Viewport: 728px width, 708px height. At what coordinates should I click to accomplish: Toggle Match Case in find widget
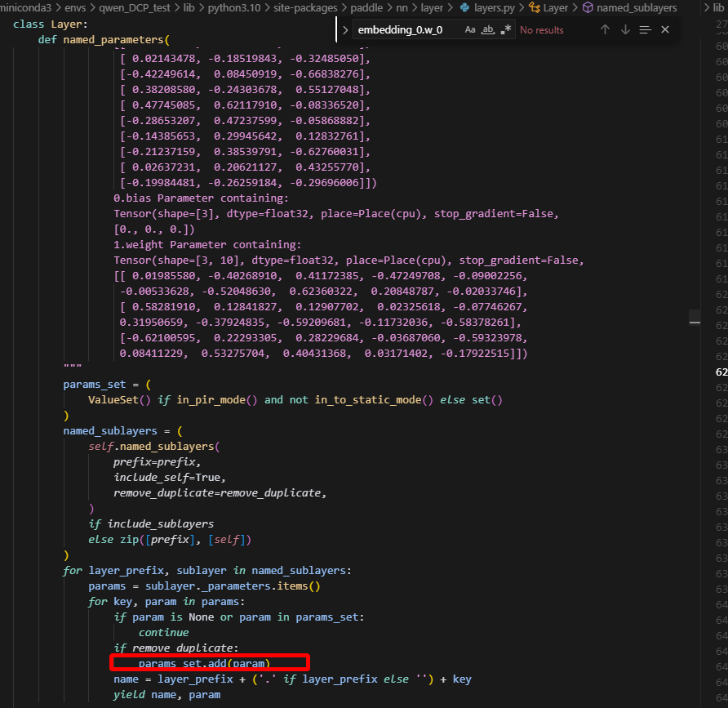470,29
